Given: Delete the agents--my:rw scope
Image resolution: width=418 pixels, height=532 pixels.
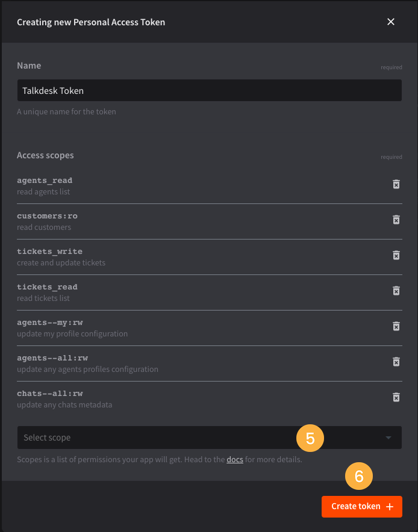Looking at the screenshot, I should point(396,326).
